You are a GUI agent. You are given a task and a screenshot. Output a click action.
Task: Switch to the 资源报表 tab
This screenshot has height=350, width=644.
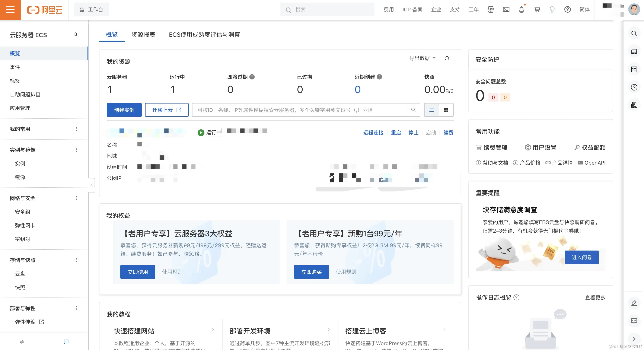(x=143, y=35)
